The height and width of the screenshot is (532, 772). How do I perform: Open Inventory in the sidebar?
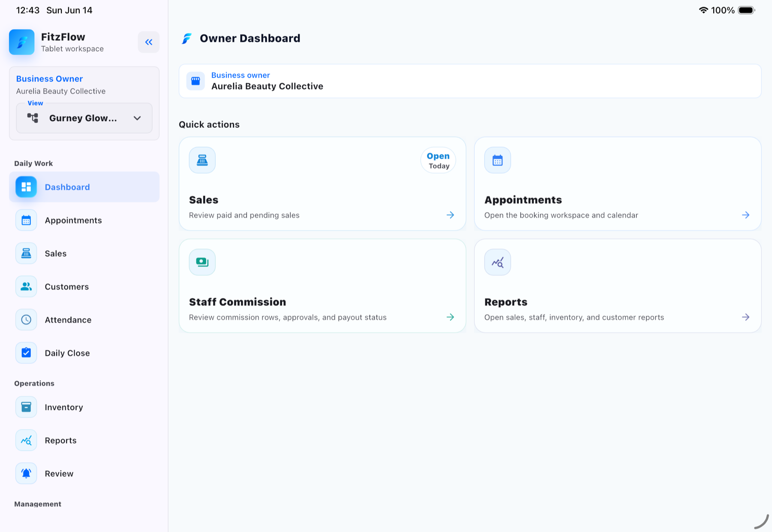pos(84,407)
